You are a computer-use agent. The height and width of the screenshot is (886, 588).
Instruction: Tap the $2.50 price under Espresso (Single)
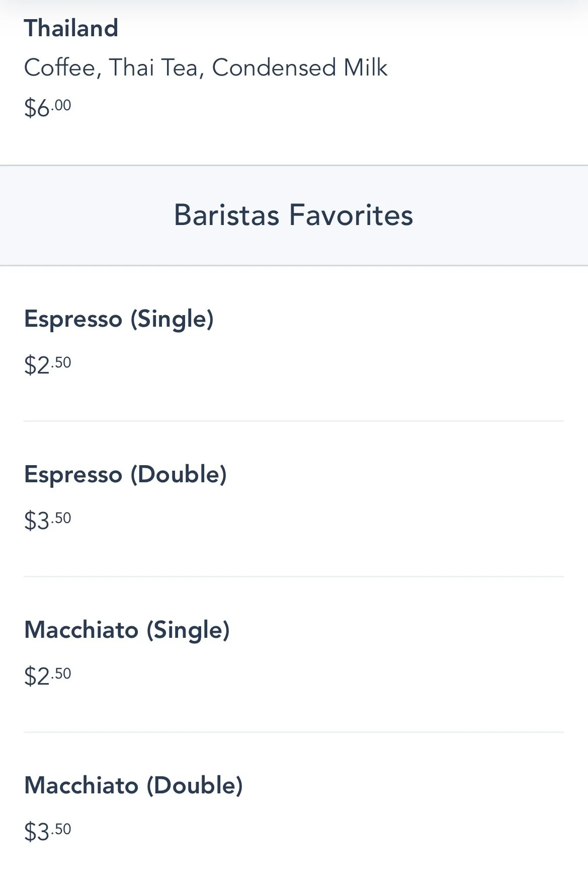(x=48, y=364)
